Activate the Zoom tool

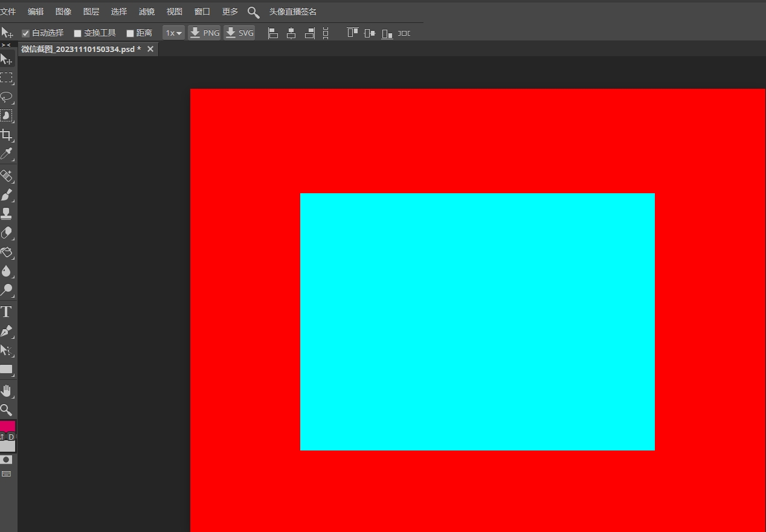tap(7, 410)
